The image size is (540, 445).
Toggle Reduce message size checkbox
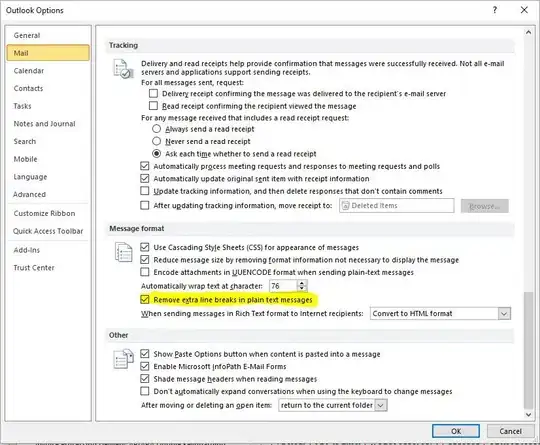pos(145,259)
